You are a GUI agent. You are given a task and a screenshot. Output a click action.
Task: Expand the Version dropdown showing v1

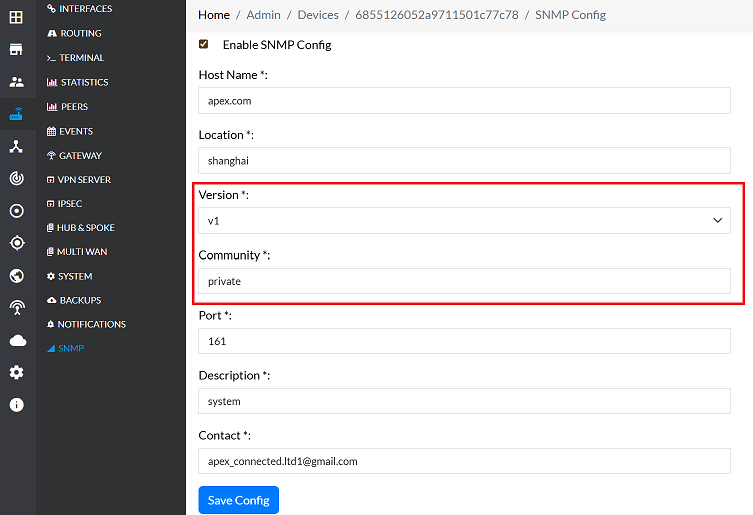[x=464, y=221]
